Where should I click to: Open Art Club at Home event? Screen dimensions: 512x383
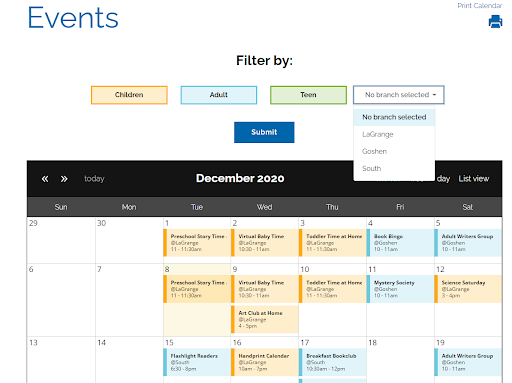(265, 319)
